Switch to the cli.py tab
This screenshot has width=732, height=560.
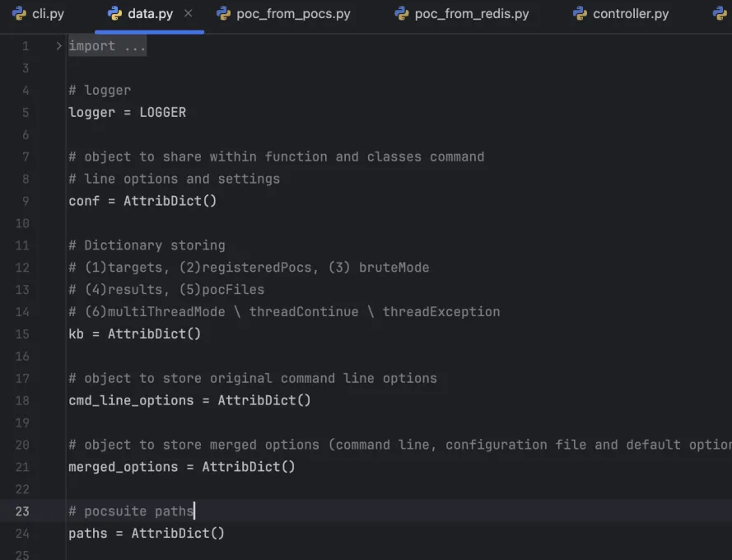coord(48,14)
